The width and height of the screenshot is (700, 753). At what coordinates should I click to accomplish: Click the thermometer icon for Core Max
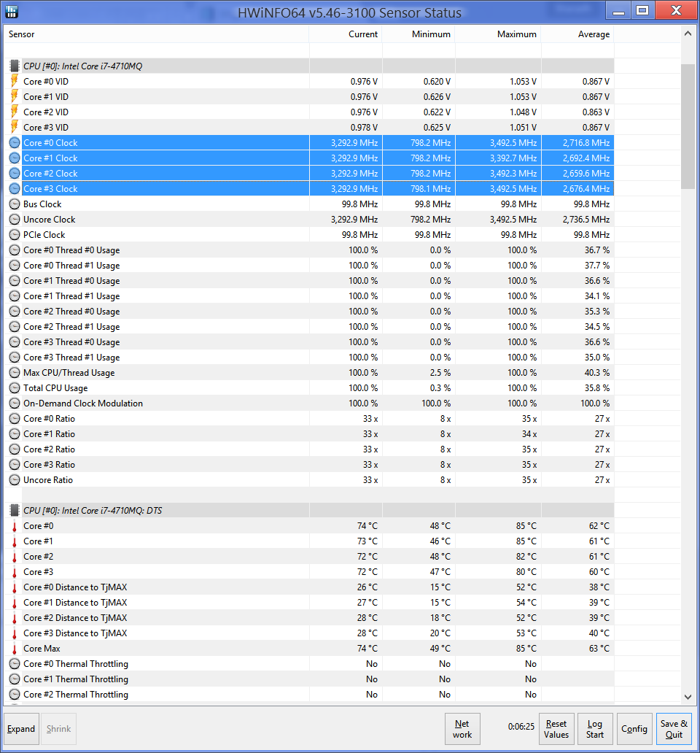point(15,649)
